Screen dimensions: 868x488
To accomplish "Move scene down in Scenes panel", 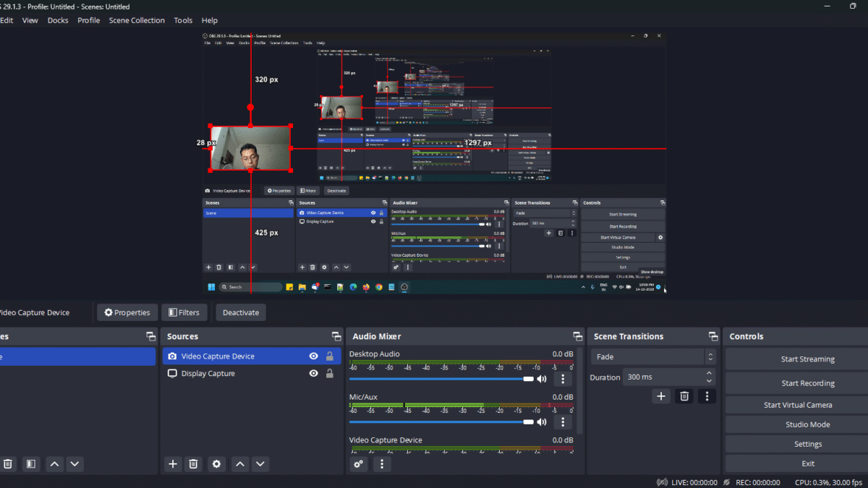I will click(x=75, y=464).
